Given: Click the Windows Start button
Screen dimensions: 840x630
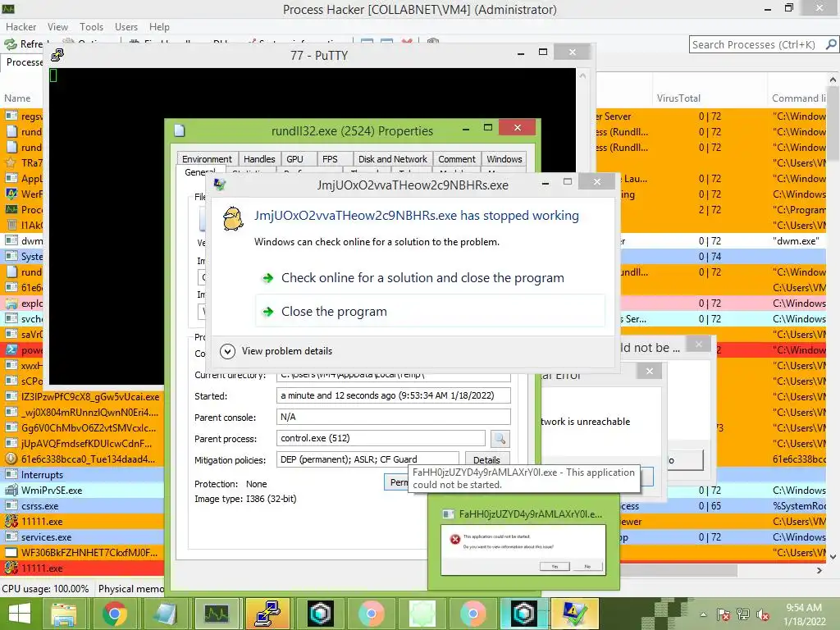Looking at the screenshot, I should (x=20, y=614).
